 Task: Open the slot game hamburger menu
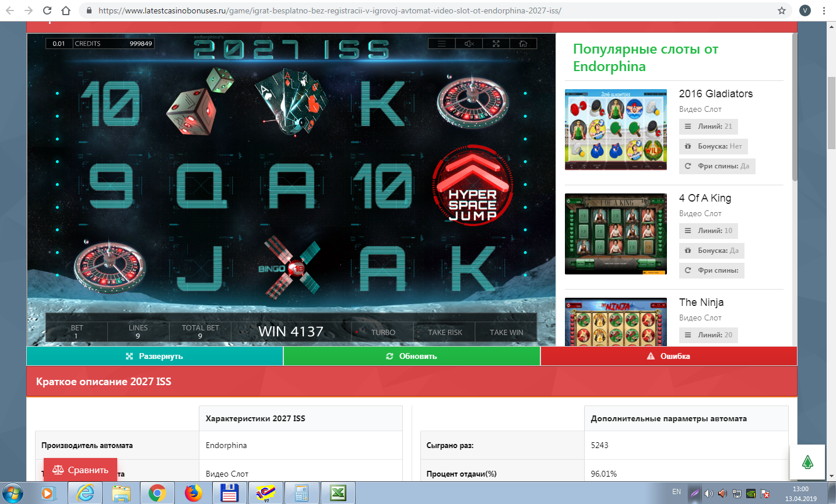442,44
